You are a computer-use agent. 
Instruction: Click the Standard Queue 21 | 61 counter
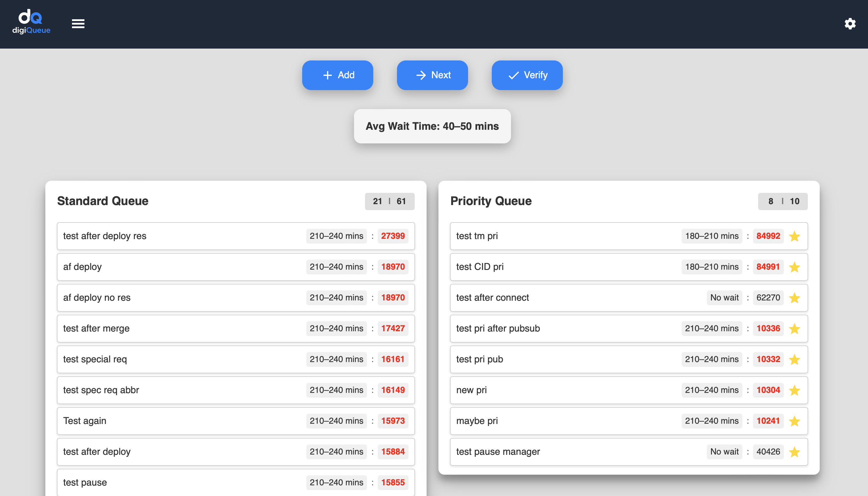pyautogui.click(x=389, y=201)
